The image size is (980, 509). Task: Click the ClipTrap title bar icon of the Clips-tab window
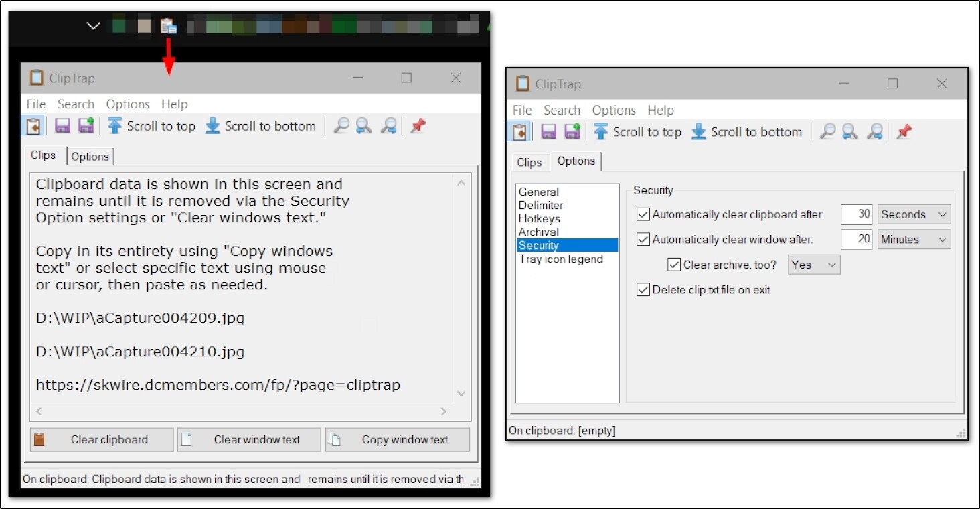(36, 78)
